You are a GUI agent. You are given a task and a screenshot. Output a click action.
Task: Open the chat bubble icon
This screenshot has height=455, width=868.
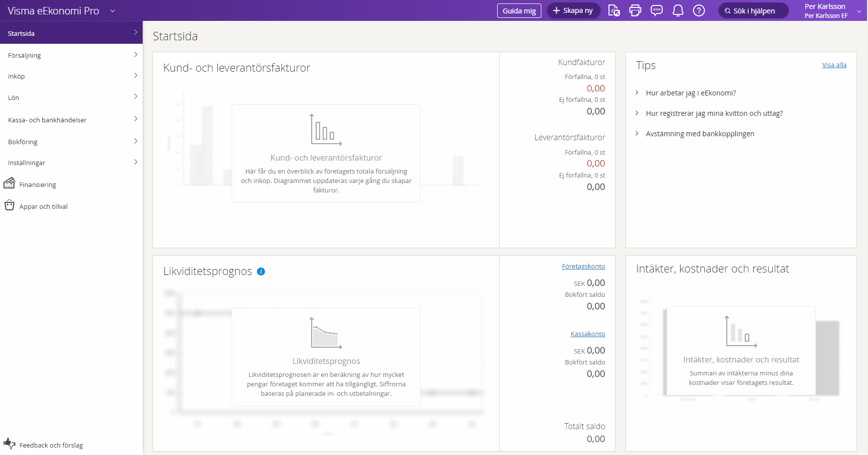coord(656,10)
